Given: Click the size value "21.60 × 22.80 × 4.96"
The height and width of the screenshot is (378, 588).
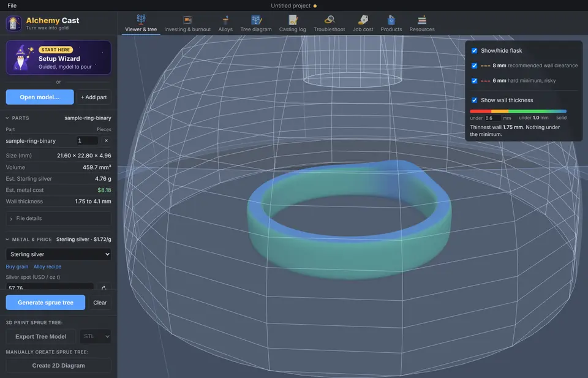Looking at the screenshot, I should (x=84, y=156).
